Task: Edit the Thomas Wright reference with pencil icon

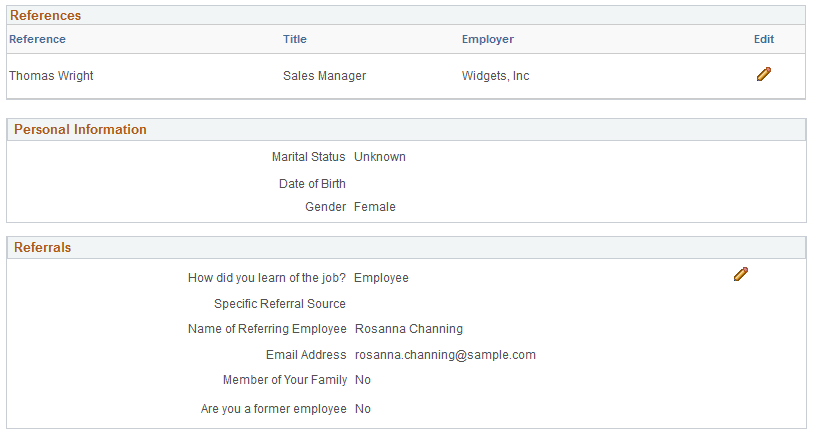Action: point(764,74)
